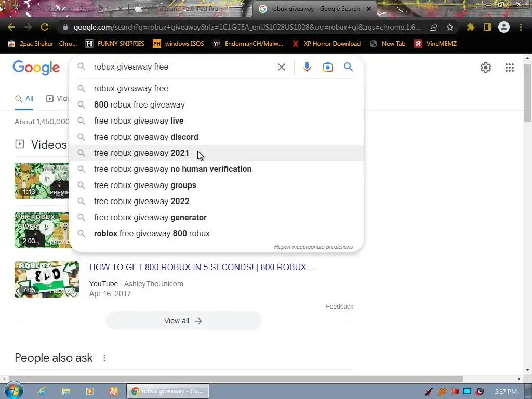The width and height of the screenshot is (532, 399).
Task: Search by image with the camera icon
Action: 328,67
